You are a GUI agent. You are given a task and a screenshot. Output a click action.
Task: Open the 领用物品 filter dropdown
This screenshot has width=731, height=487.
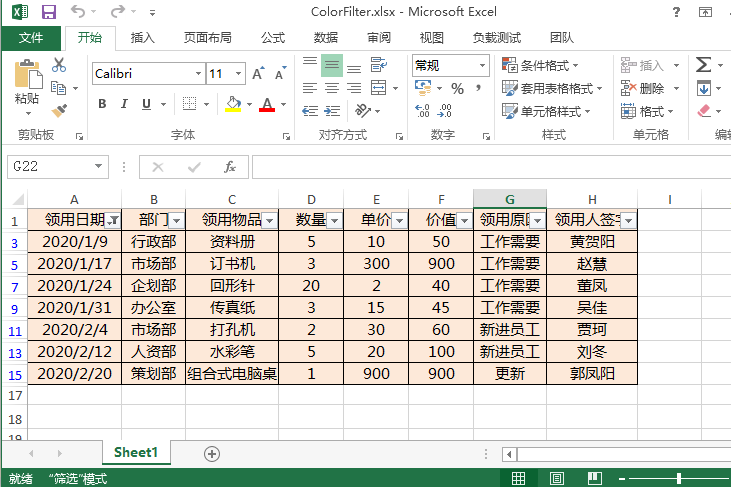269,221
